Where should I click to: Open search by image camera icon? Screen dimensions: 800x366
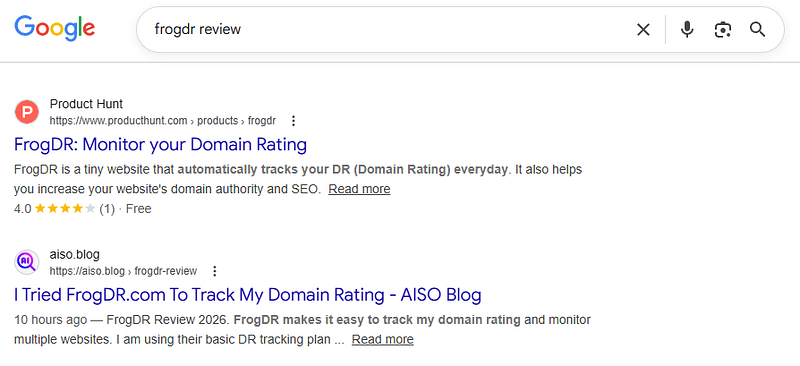point(722,30)
